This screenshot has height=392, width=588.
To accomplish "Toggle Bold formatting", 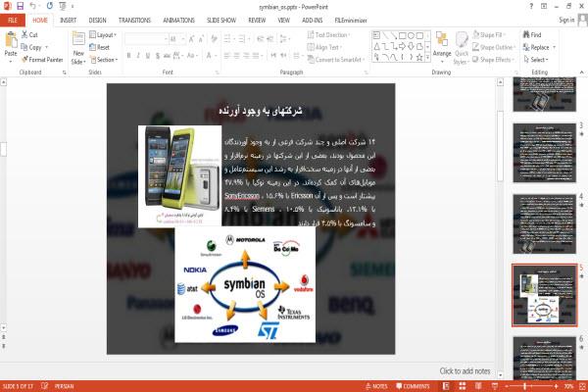I will [128, 56].
